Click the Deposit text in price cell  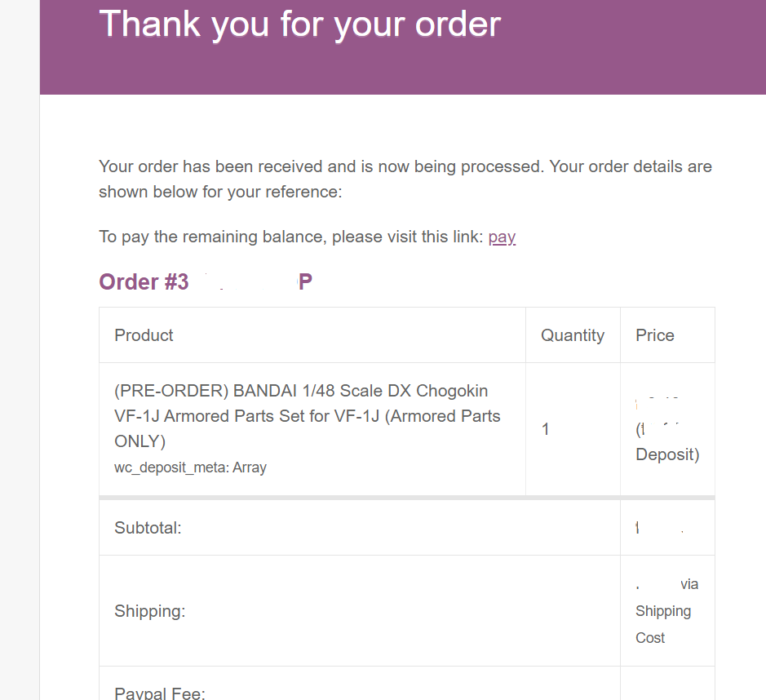(667, 454)
